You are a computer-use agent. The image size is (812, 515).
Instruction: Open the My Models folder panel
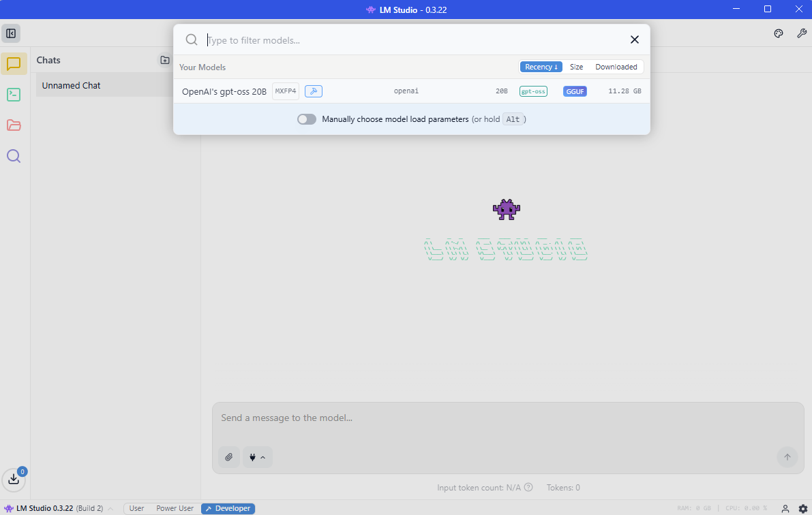(x=14, y=125)
